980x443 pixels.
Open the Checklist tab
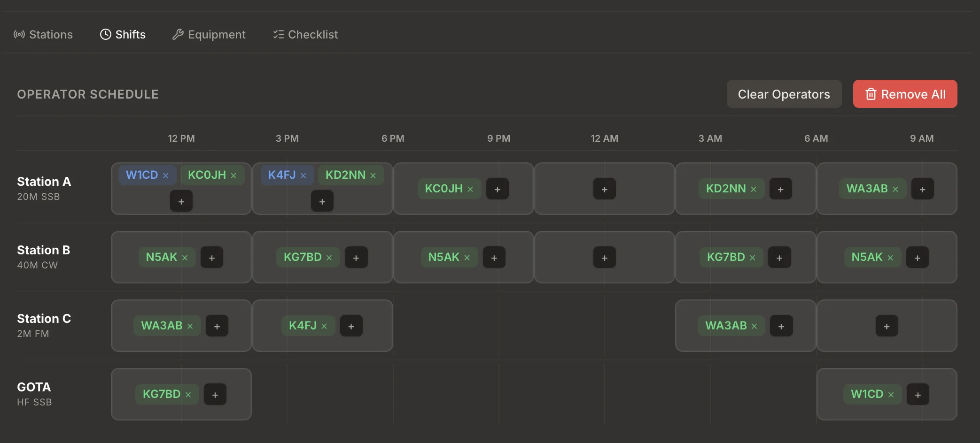305,34
